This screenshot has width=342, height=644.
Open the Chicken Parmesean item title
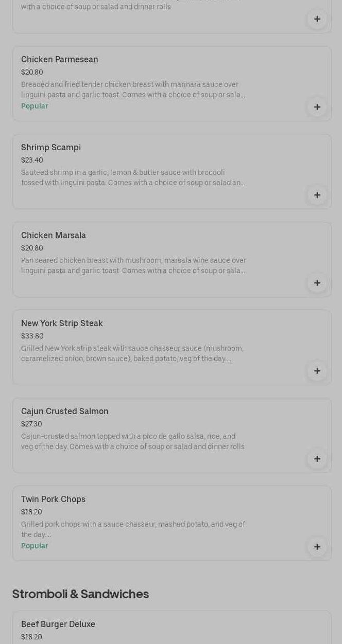point(60,60)
